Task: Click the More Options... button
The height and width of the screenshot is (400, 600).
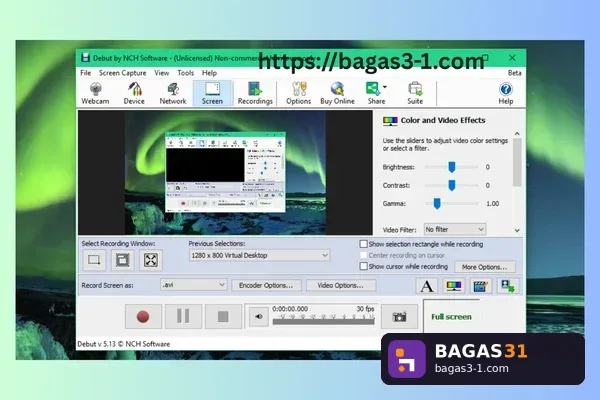Action: pyautogui.click(x=484, y=267)
